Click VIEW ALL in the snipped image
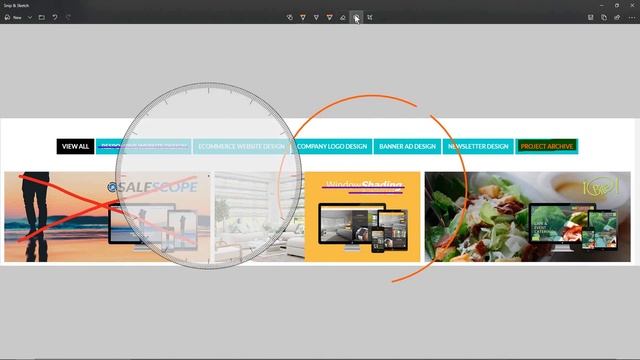Image resolution: width=640 pixels, height=360 pixels. [x=76, y=147]
